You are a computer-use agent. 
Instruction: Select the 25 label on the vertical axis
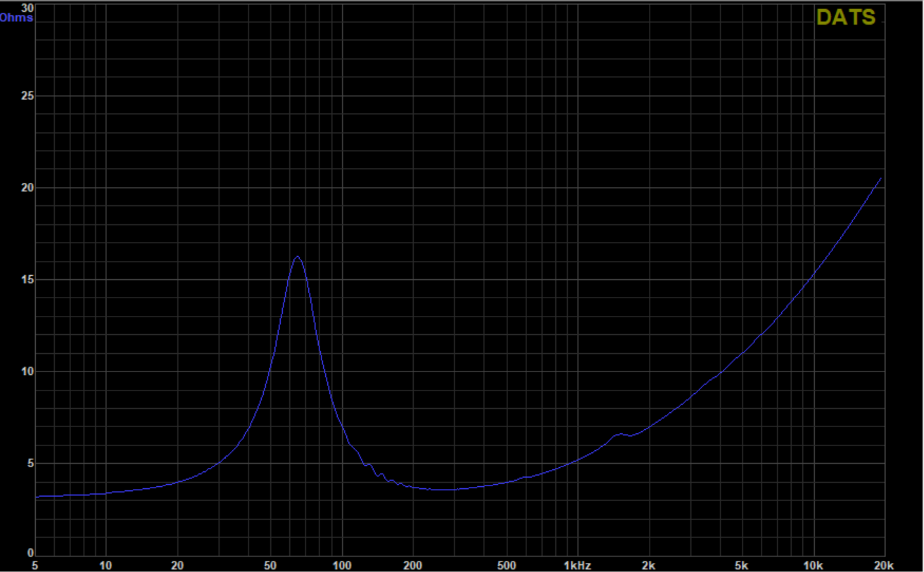(x=27, y=96)
